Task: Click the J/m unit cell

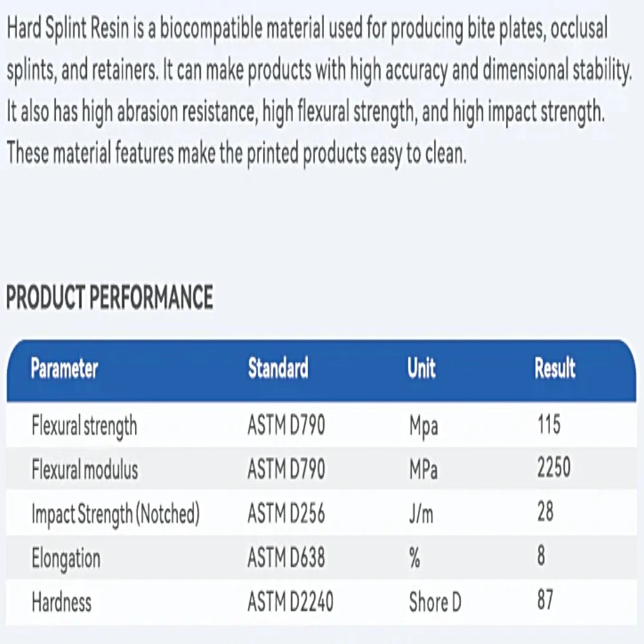Action: point(421,514)
